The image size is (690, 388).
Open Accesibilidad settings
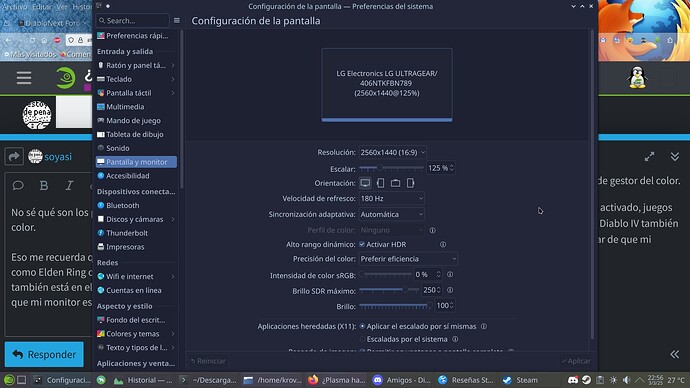[136, 176]
